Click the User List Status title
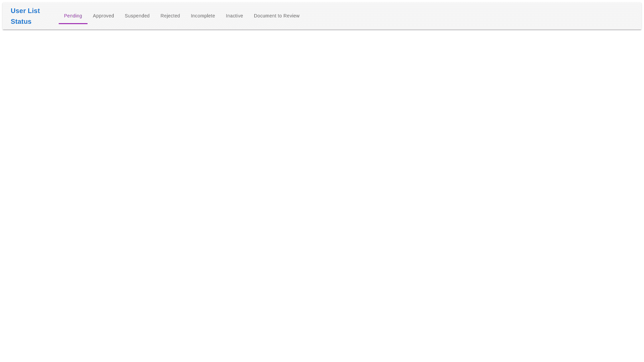This screenshot has width=644, height=362. (x=25, y=16)
